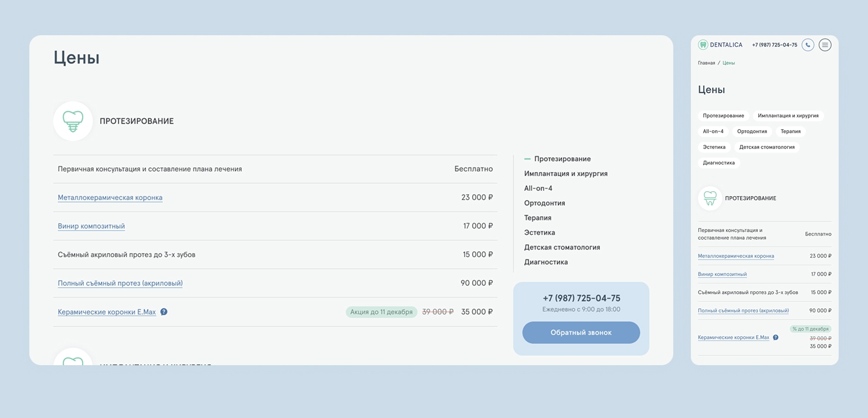Go to Имплантация и хирургия in desktop sidebar
868x418 pixels.
pos(566,174)
